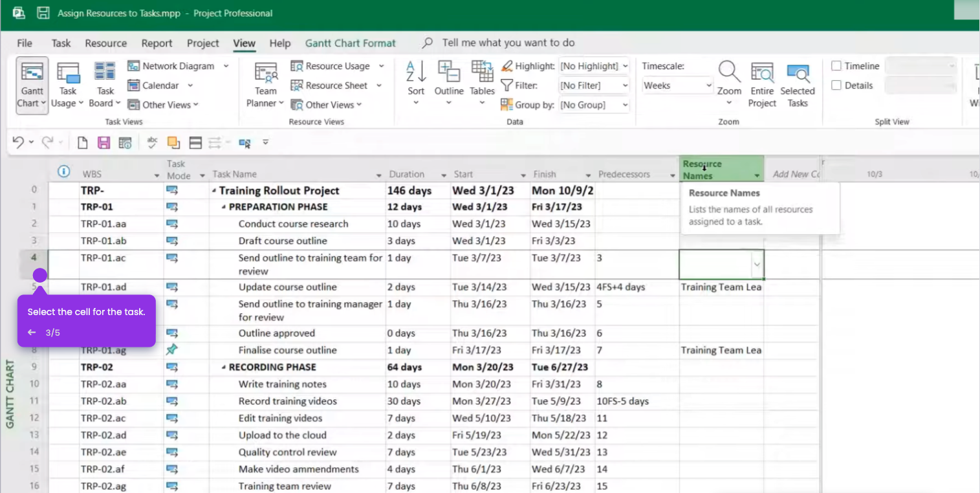The width and height of the screenshot is (980, 493).
Task: Collapse the PREPARATION PHASE summary task
Action: [224, 207]
